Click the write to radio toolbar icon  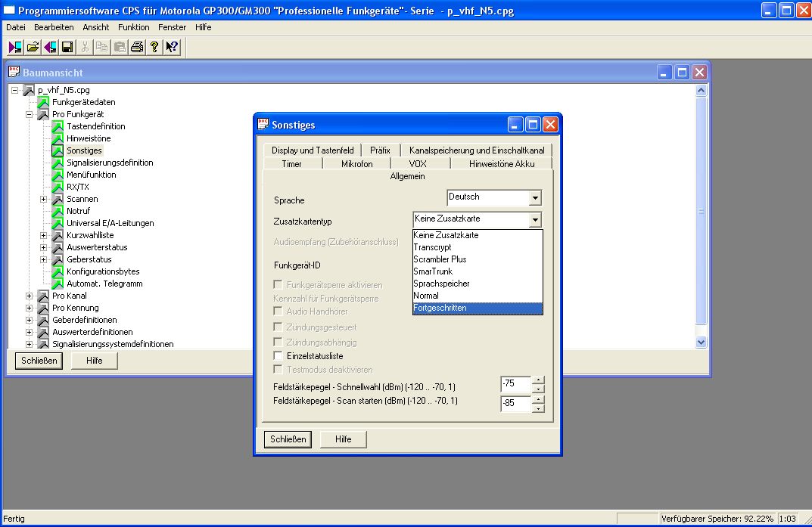click(x=50, y=47)
